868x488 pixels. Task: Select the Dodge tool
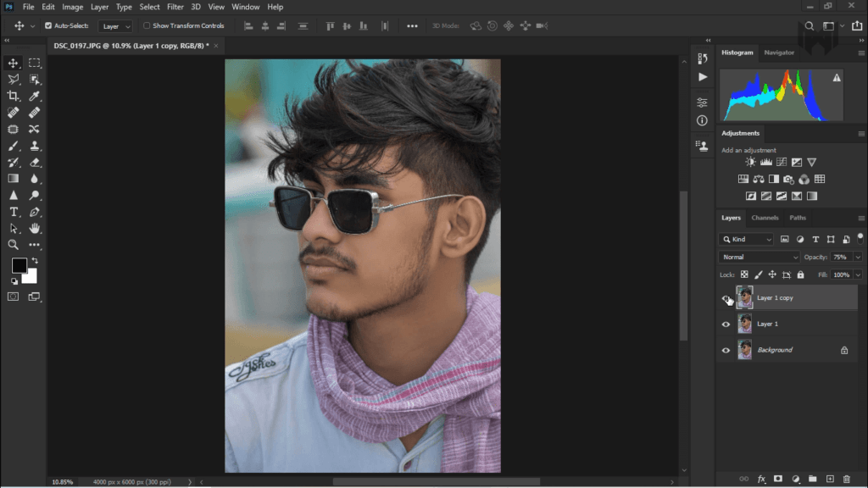point(34,196)
